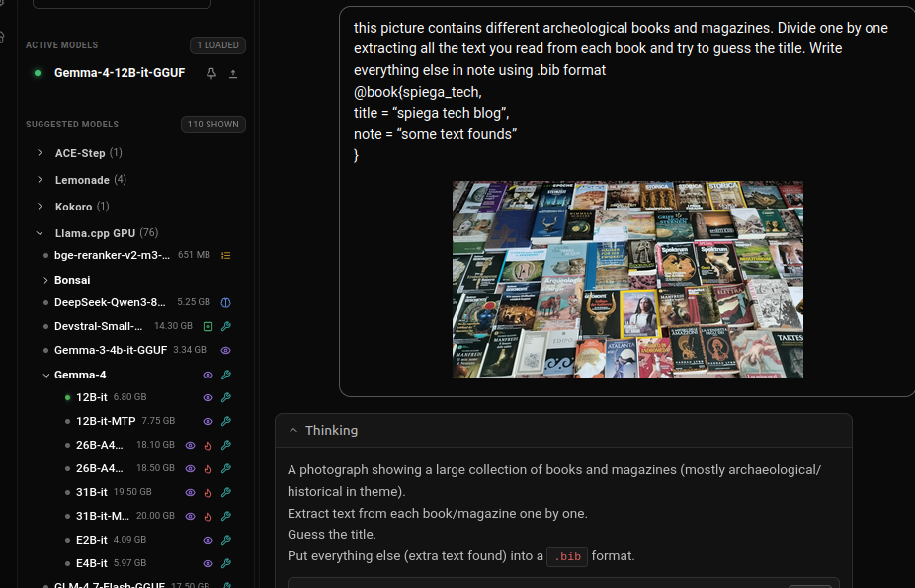Click the 1 LOADED badge button
This screenshot has height=588, width=915.
[x=217, y=44]
